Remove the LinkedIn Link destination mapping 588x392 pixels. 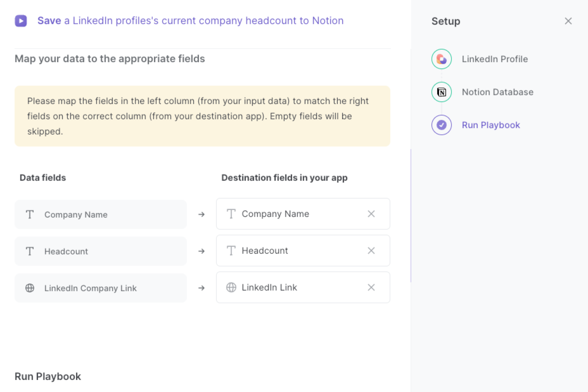tap(371, 287)
